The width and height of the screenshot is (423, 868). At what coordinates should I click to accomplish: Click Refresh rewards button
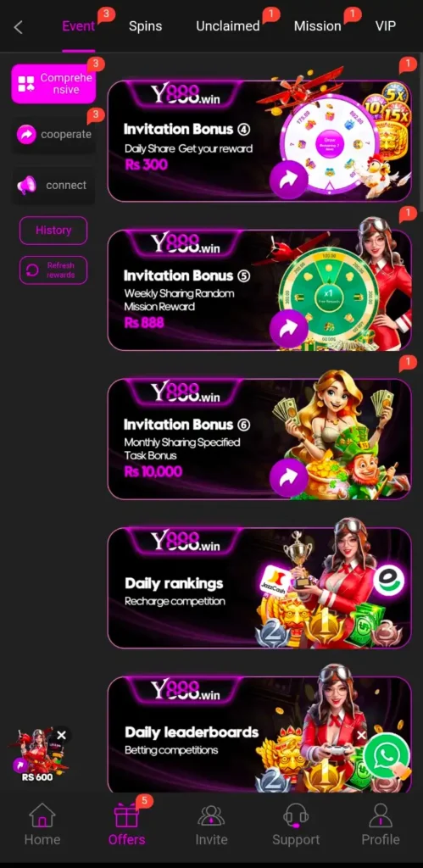coord(53,270)
